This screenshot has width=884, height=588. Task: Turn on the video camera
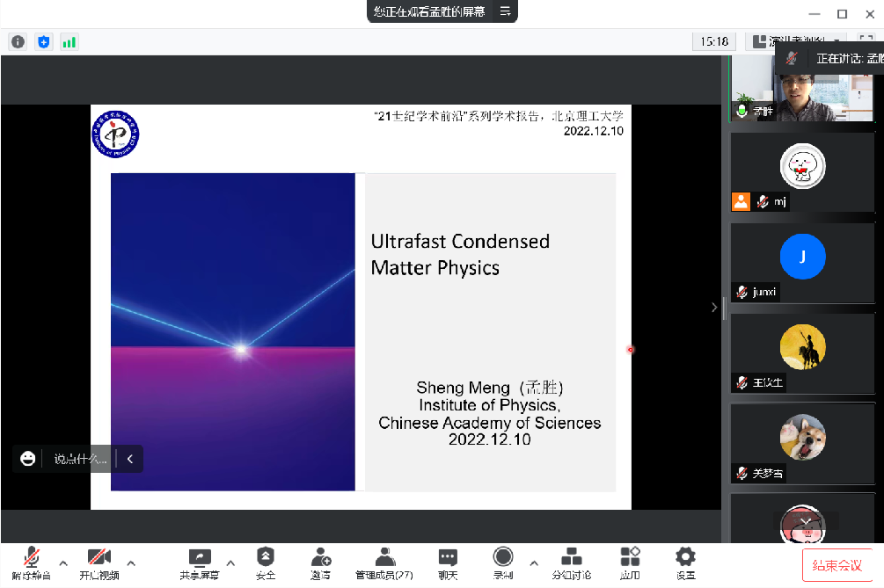(99, 559)
